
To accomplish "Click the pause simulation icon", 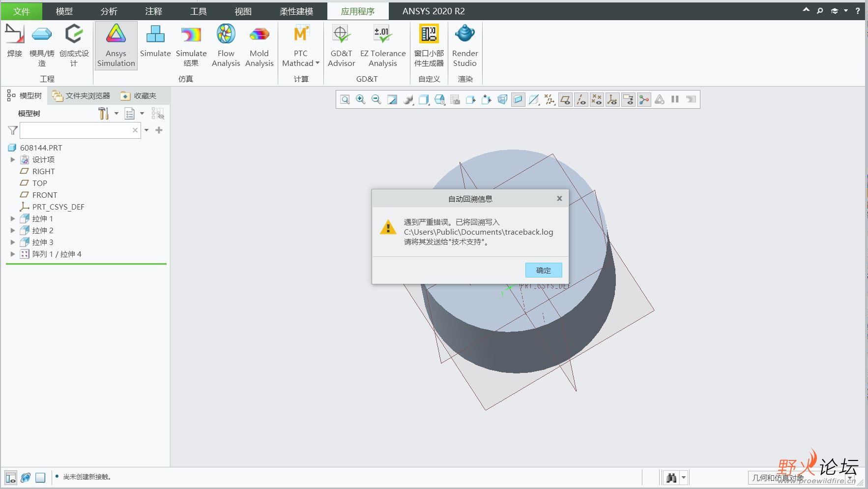I will [675, 100].
